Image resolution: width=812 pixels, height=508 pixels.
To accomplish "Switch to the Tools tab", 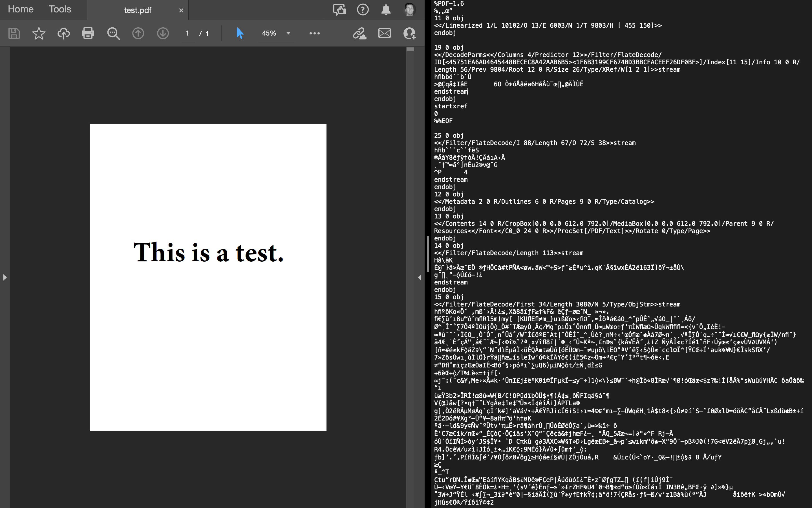I will pos(60,9).
